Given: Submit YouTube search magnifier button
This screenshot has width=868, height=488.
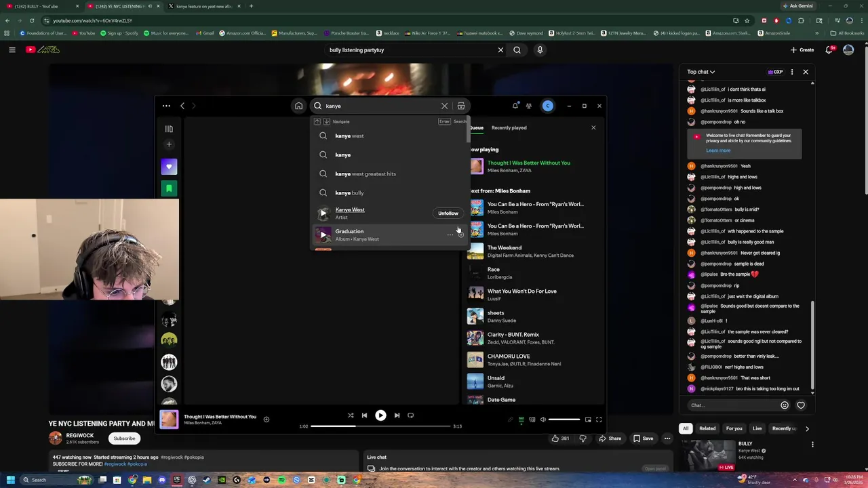Looking at the screenshot, I should pyautogui.click(x=517, y=49).
